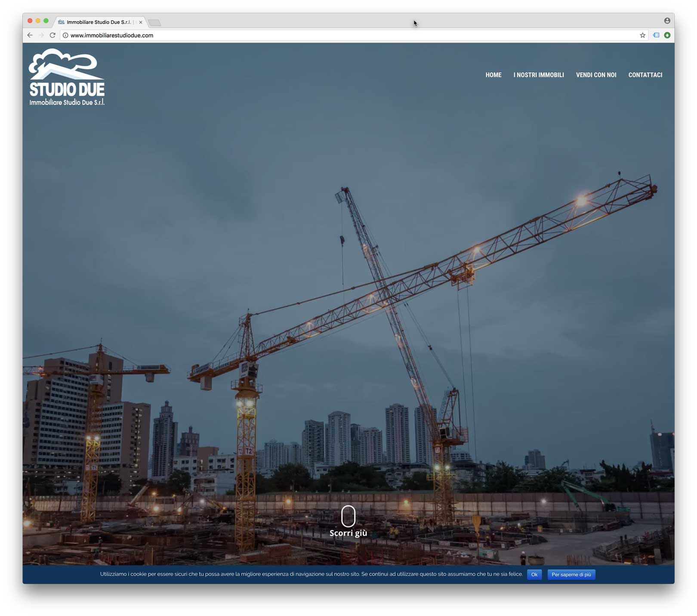The image size is (697, 616).
Task: Click the browser back arrow
Action: 30,35
